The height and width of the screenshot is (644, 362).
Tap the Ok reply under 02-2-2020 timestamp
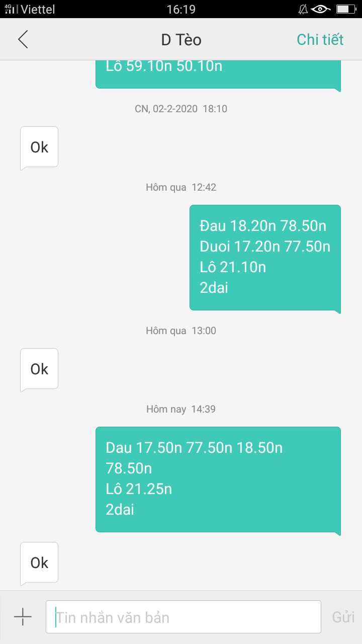pos(39,147)
